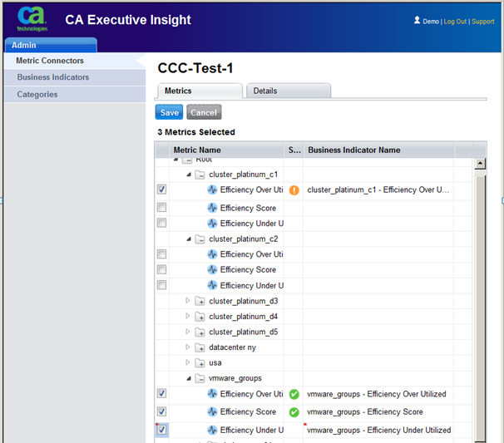Click the scroll up arrow of the metrics list

tap(480, 164)
